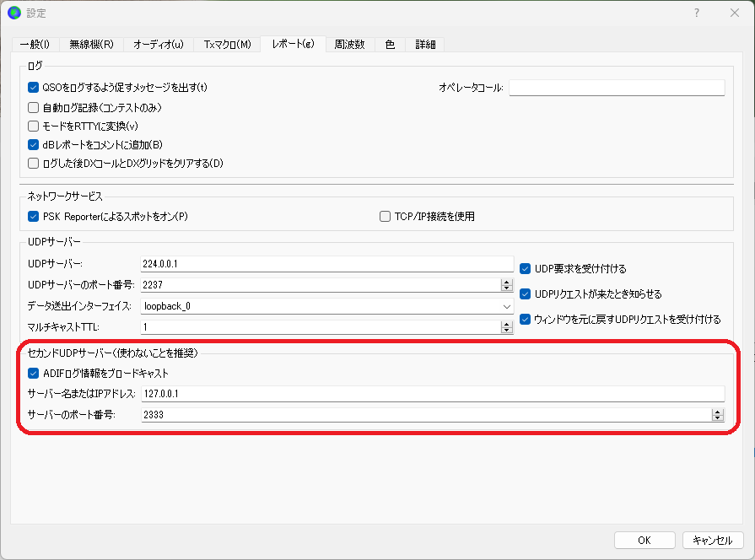Switch to the 無線機(R) tab
Image resolution: width=755 pixels, height=560 pixels.
91,45
